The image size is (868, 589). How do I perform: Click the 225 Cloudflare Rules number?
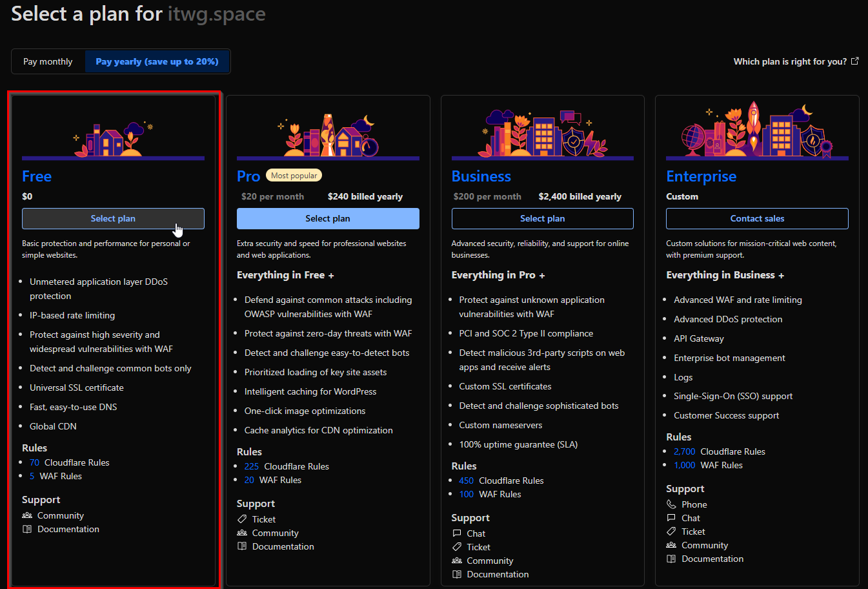tap(252, 466)
